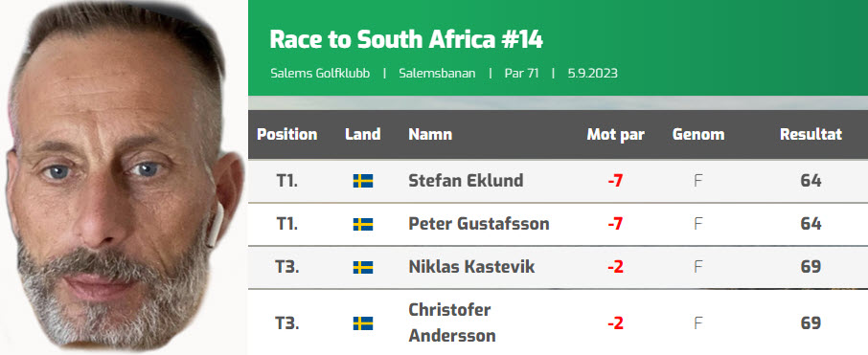Sort by the Land column header

362,134
